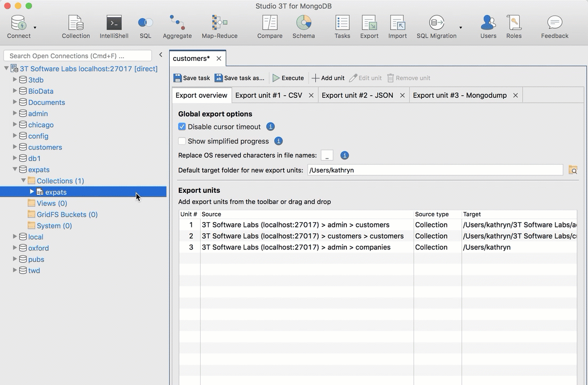Click the Add unit button
The image size is (588, 385).
[328, 78]
